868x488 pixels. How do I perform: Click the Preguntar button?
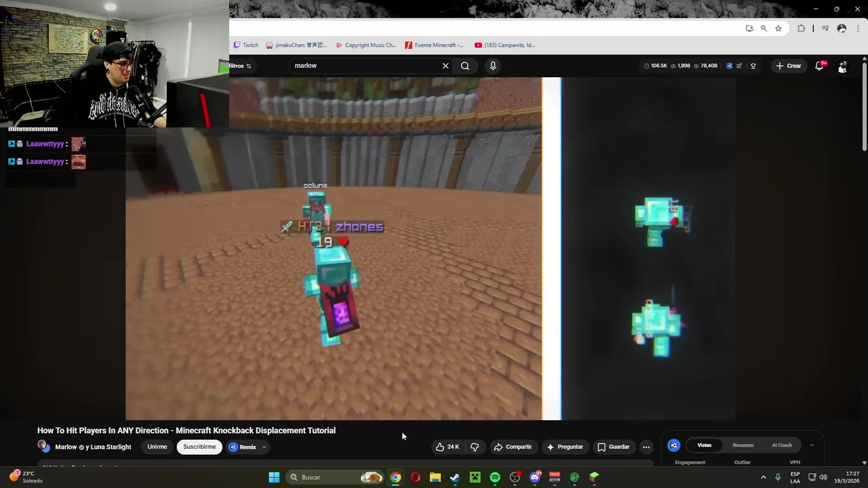pos(565,447)
